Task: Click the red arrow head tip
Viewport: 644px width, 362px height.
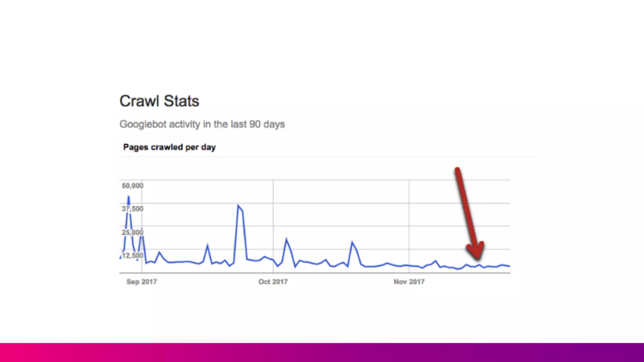Action: click(478, 258)
